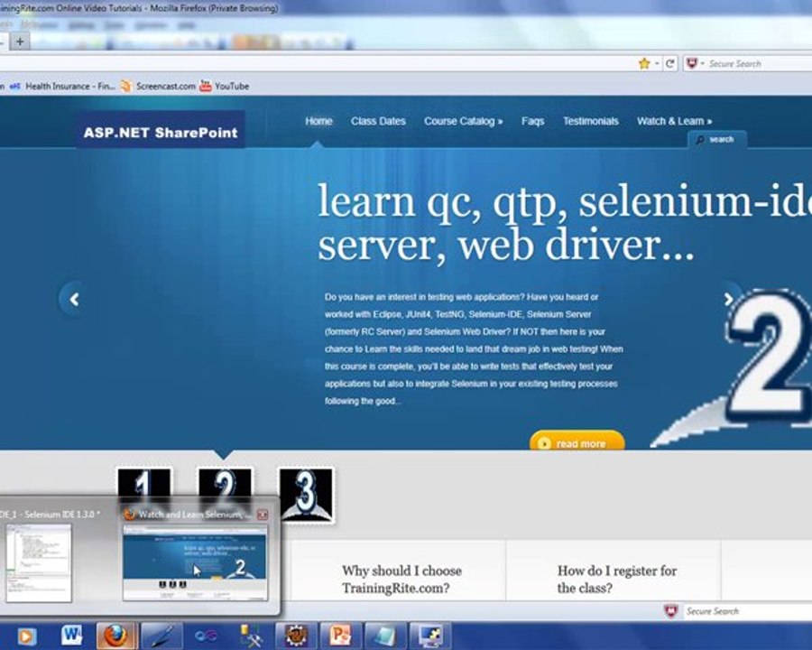This screenshot has width=812, height=650.
Task: Open PowerPoint from the taskbar
Action: click(340, 636)
